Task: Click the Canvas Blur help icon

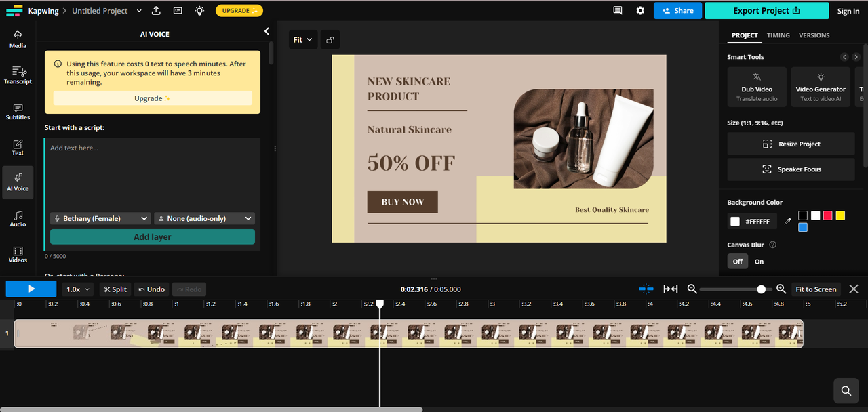Action: click(773, 245)
